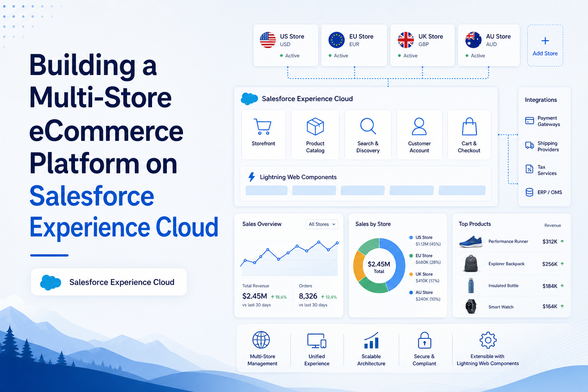
Task: Click the "Sales Overview" heading
Action: click(x=262, y=224)
